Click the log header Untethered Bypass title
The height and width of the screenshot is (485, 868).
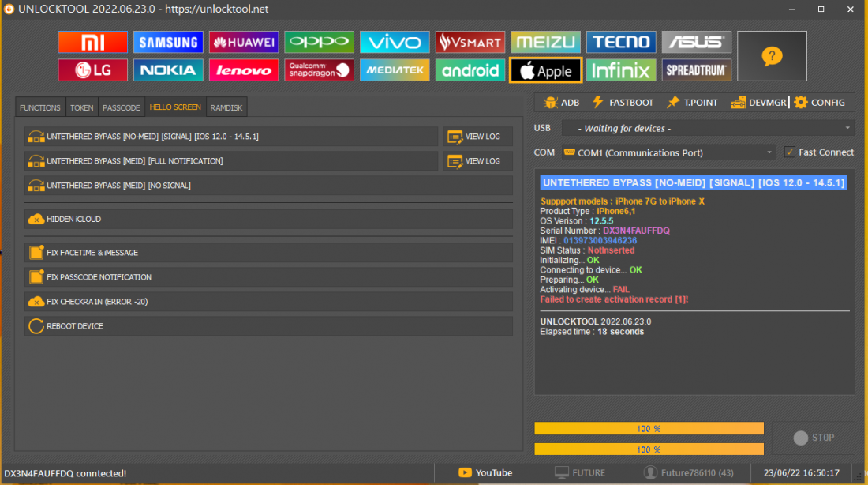(x=694, y=183)
